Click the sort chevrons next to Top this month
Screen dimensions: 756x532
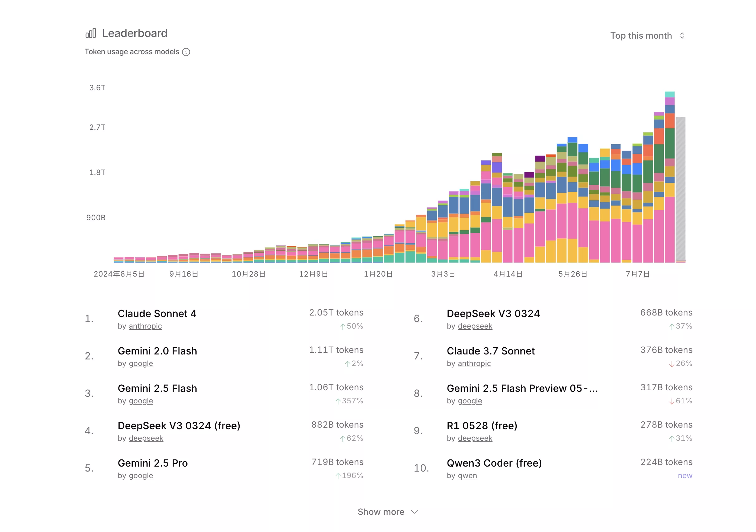pos(682,36)
